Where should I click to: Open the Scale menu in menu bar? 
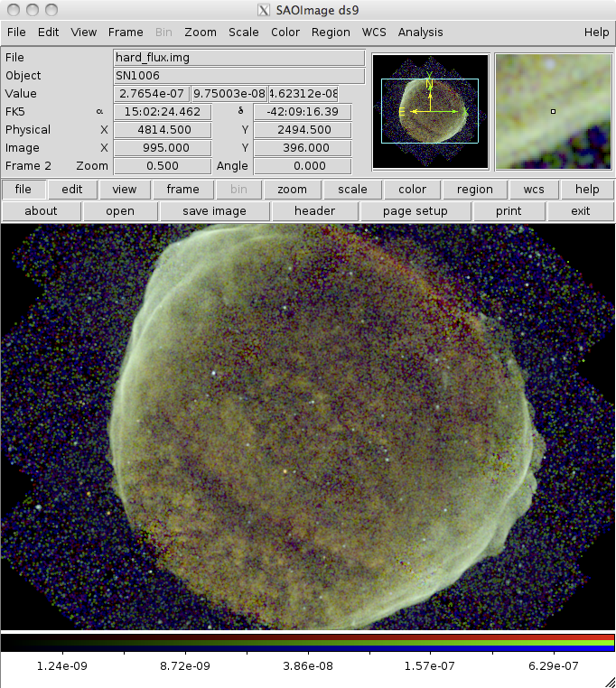click(x=243, y=32)
